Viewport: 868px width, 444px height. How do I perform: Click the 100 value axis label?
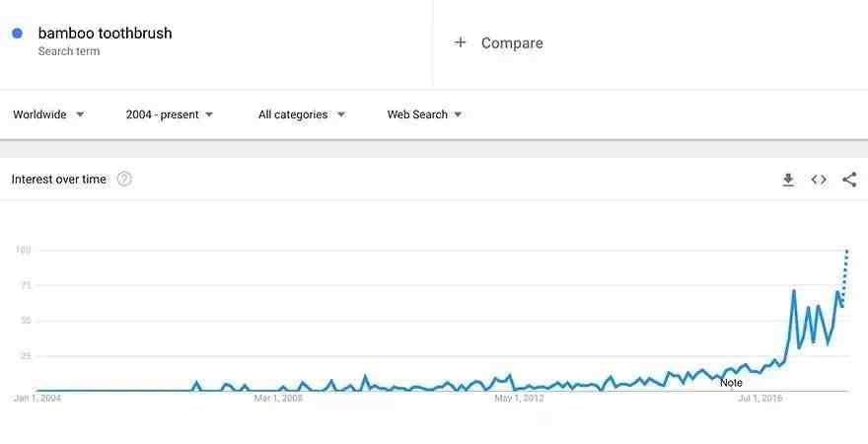click(x=24, y=251)
